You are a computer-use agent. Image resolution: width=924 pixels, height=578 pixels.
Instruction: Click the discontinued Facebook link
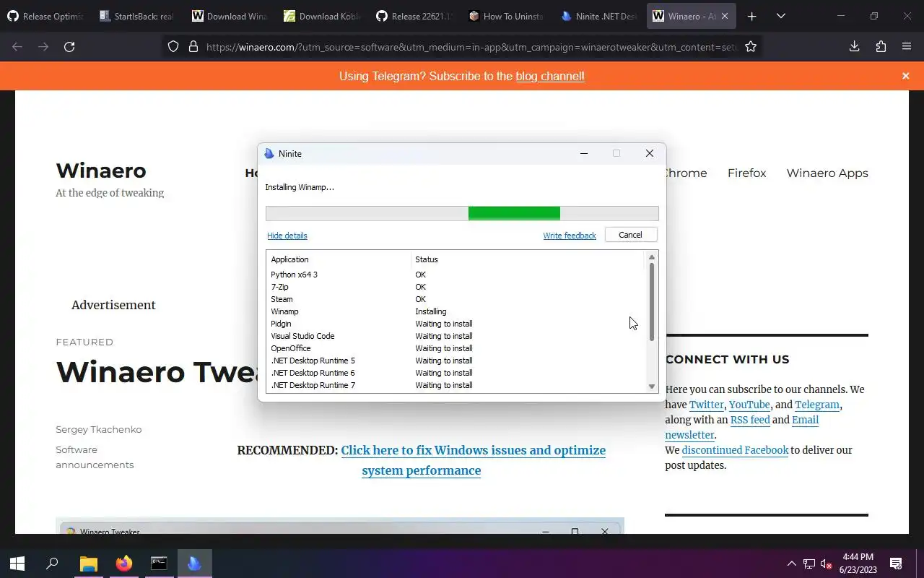735,450
